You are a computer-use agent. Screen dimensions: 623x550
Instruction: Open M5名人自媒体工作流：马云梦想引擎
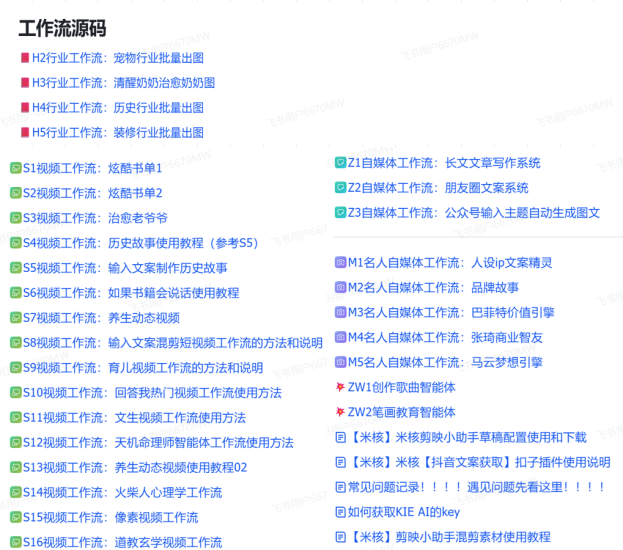click(445, 362)
